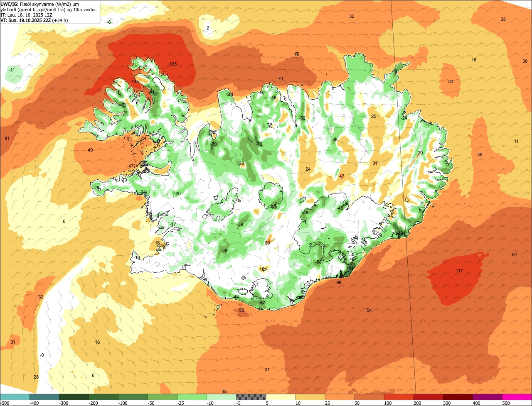Click the map value -17 in southwest Iceland

click(173, 224)
